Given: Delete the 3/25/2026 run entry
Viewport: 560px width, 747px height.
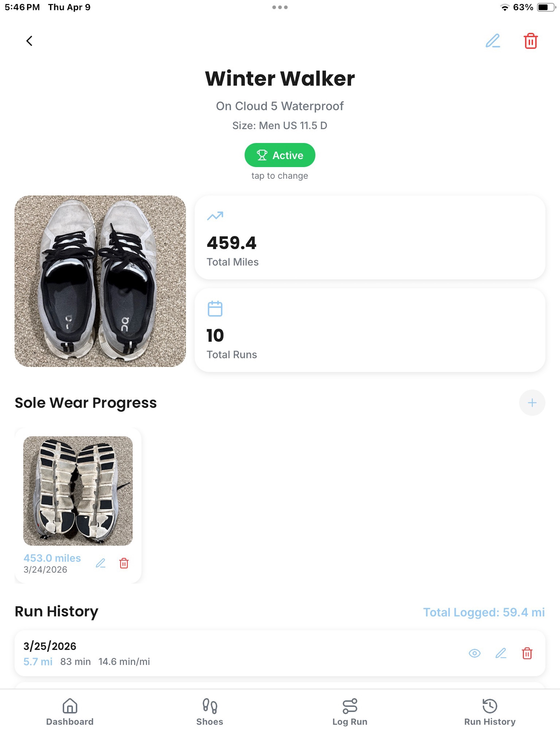Looking at the screenshot, I should [527, 653].
